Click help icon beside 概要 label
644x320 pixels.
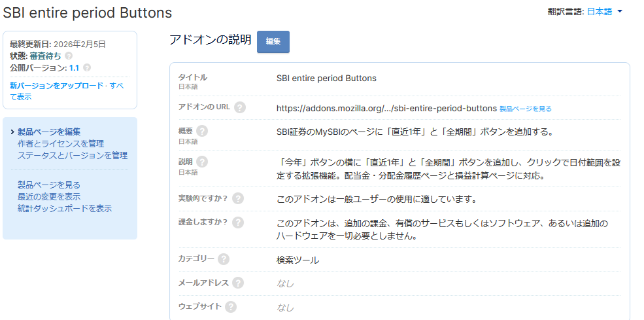[x=201, y=131]
